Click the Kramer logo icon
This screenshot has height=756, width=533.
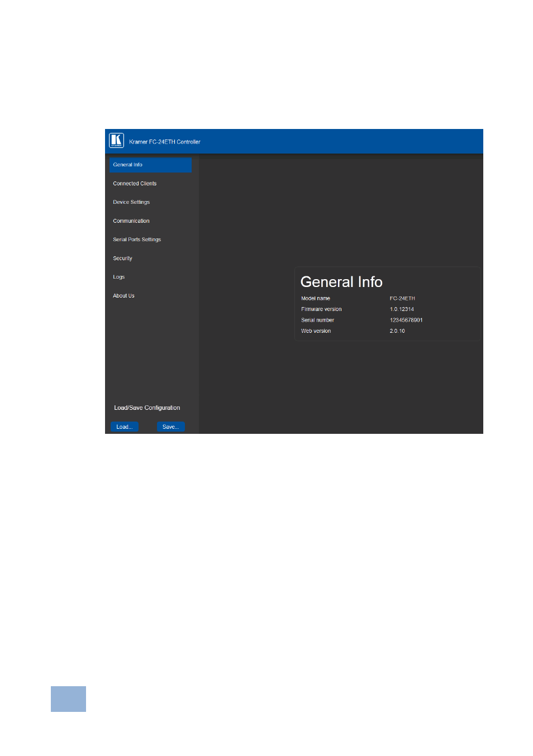[x=116, y=140]
